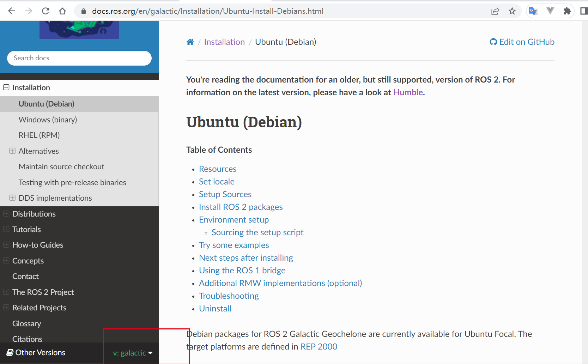
Task: Click the padlock site info icon
Action: 84,11
